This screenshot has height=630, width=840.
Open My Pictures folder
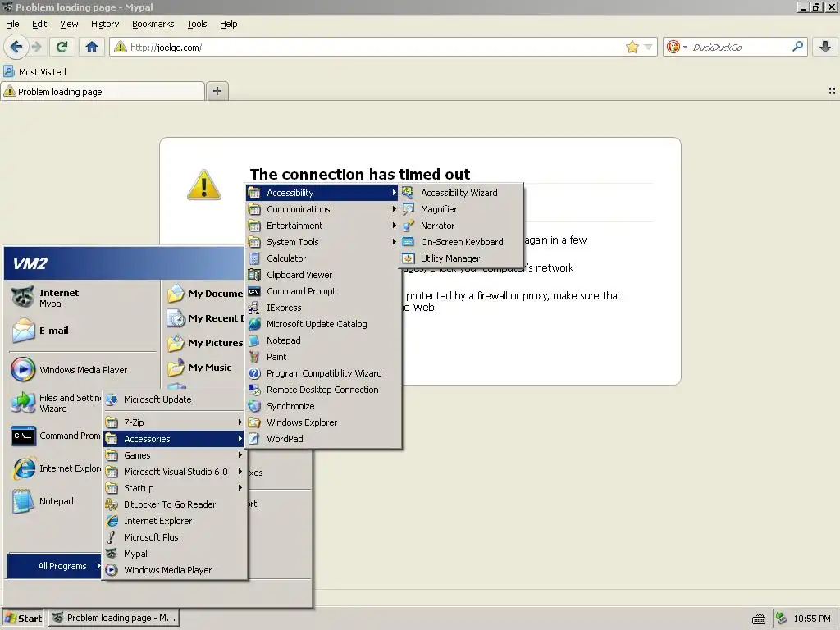[204, 343]
